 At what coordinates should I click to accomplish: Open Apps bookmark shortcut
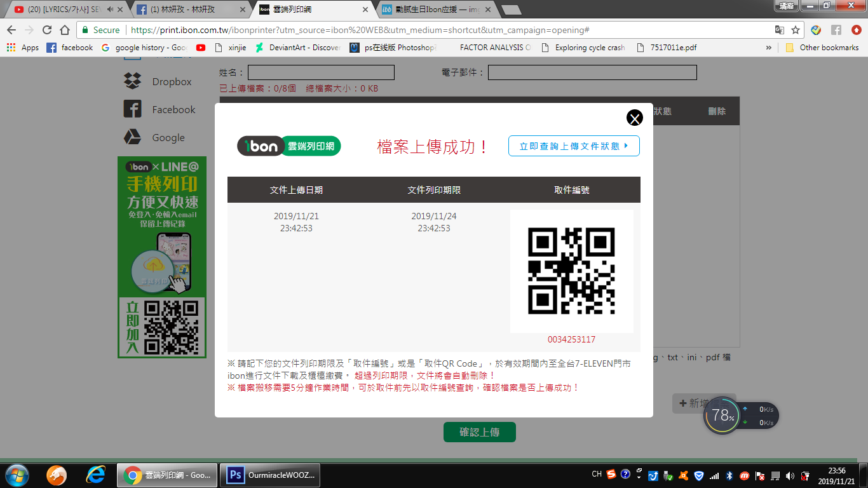pyautogui.click(x=23, y=48)
